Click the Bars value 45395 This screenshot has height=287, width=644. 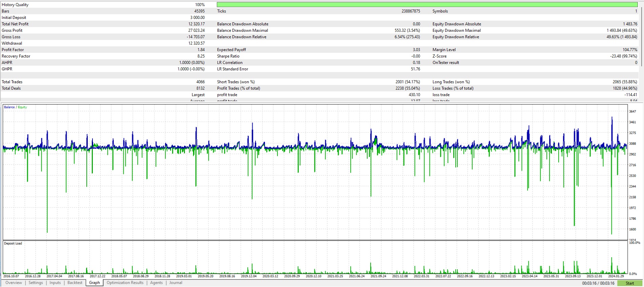coord(200,11)
